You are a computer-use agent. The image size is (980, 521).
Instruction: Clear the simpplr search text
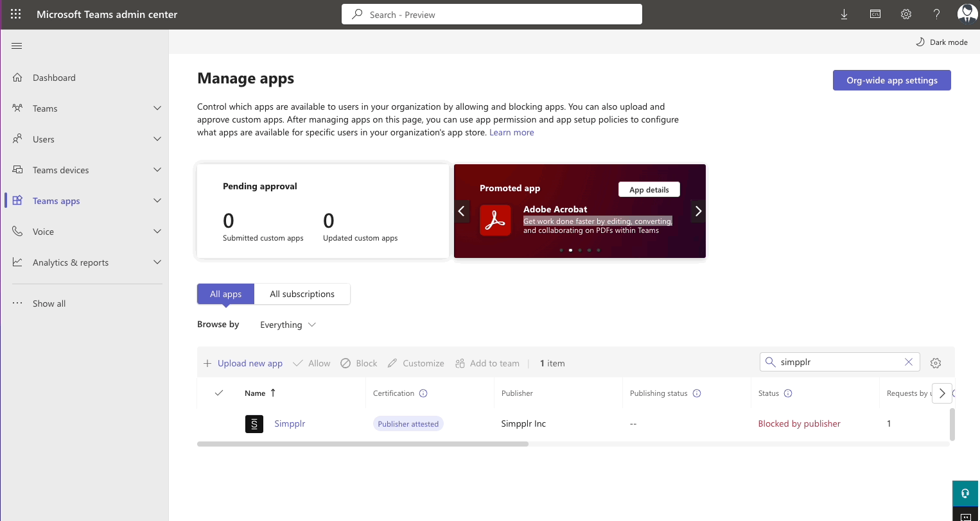[x=908, y=362]
